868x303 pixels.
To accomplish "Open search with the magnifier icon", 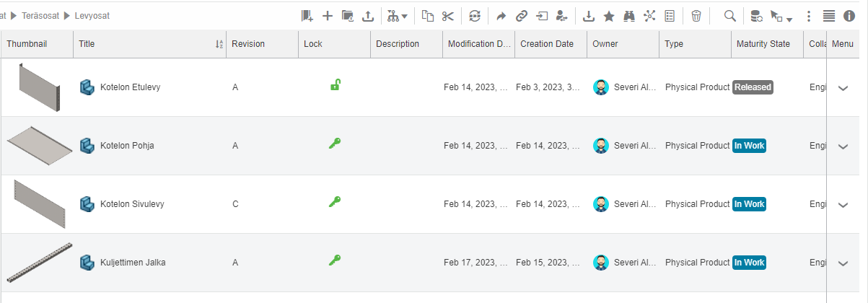I will tap(730, 15).
